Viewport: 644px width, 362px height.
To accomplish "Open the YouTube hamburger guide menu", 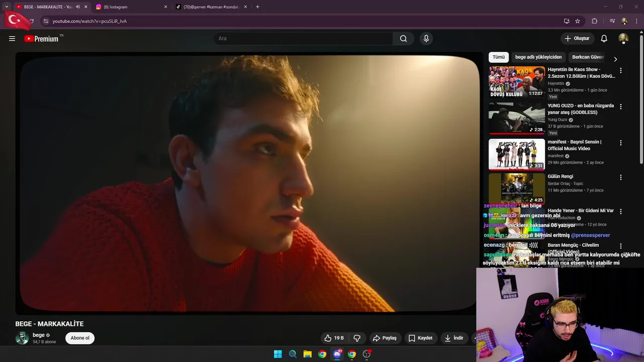I will pyautogui.click(x=12, y=39).
